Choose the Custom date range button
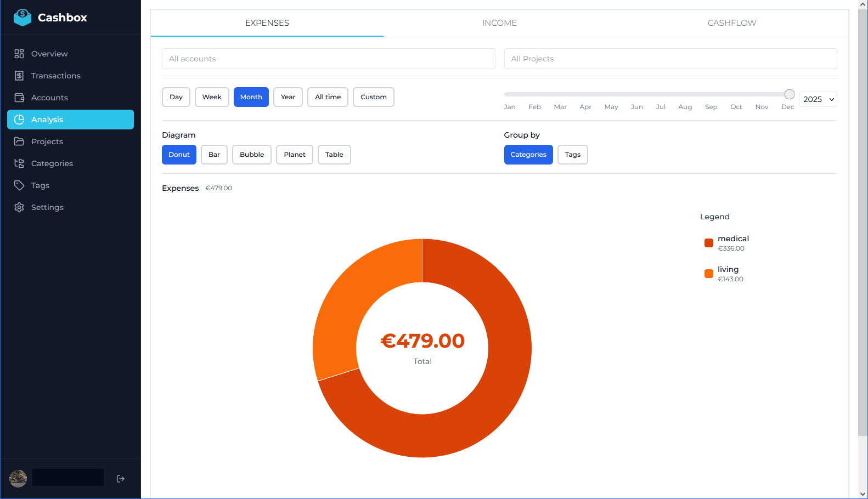 coord(373,97)
